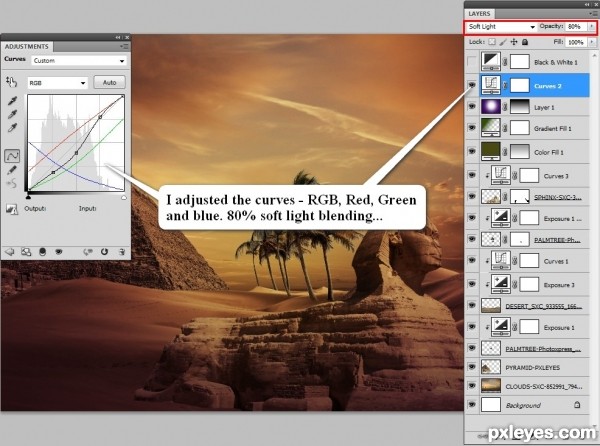Click the histogram recalculation icon near Output
This screenshot has height=446, width=600.
[12, 209]
